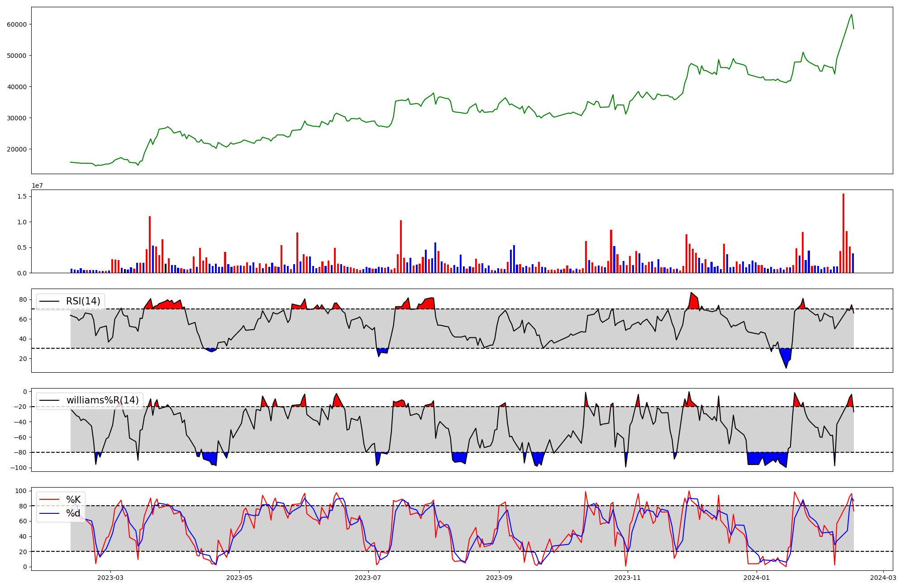Click the 2023-09 date tick label
905x588 pixels.
tap(499, 578)
